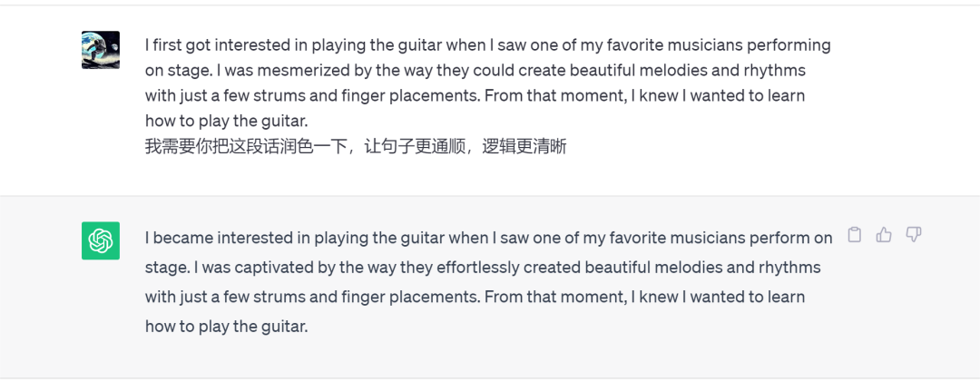This screenshot has height=382, width=980.
Task: Click the Chinese instruction line in the prompt
Action: (x=356, y=146)
